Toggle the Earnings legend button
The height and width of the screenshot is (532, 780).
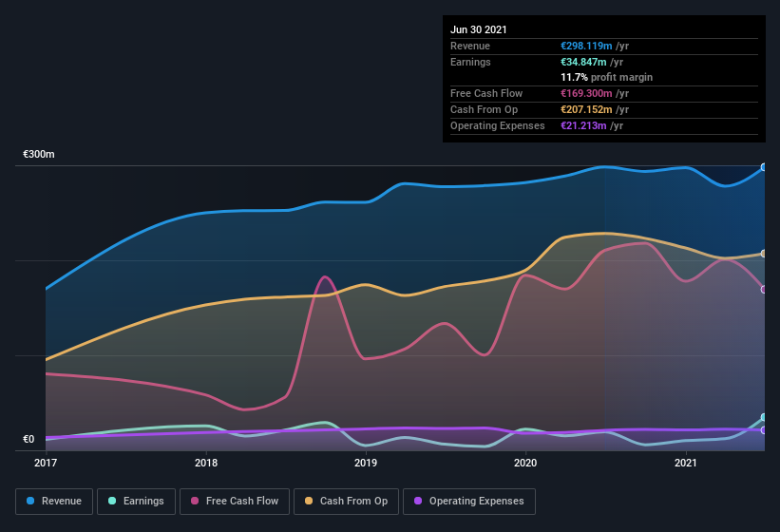point(136,502)
